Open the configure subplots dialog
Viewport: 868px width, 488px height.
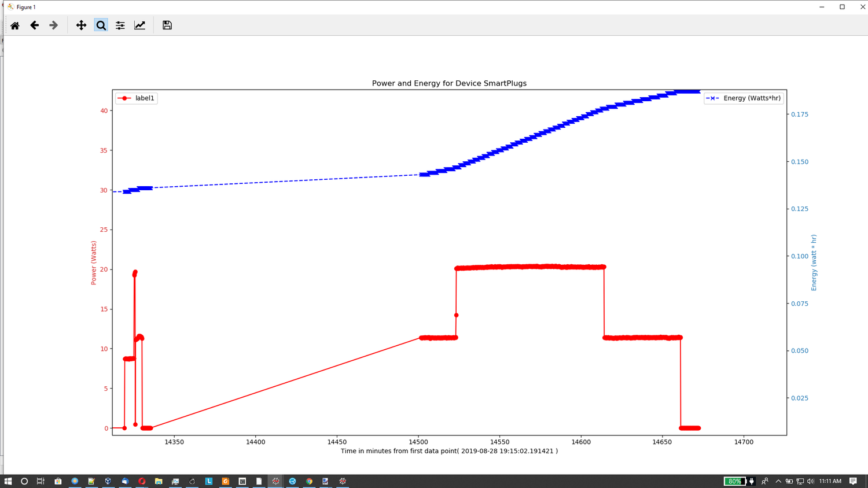[x=120, y=25]
